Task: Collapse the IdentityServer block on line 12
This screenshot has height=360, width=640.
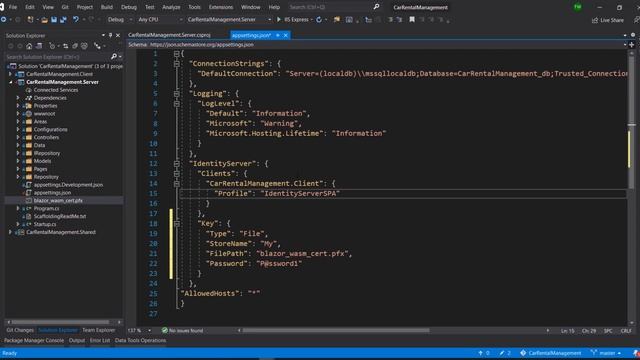Action: click(176, 164)
